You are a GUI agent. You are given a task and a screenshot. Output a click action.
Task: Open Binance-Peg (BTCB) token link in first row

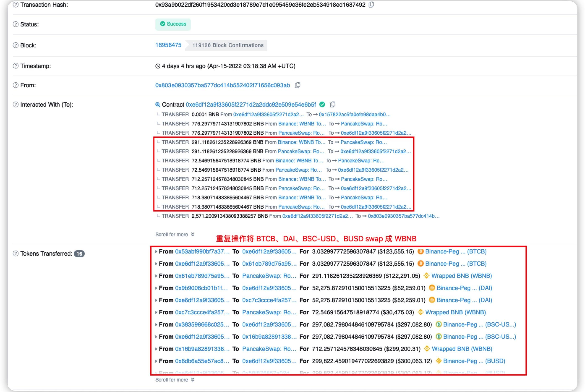456,251
